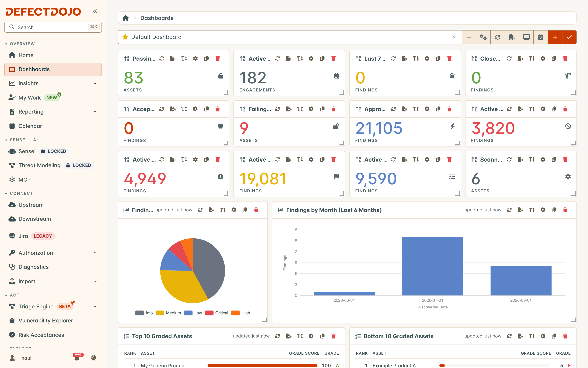
Task: Duplicate the Scanner assets tile
Action: pos(554,159)
